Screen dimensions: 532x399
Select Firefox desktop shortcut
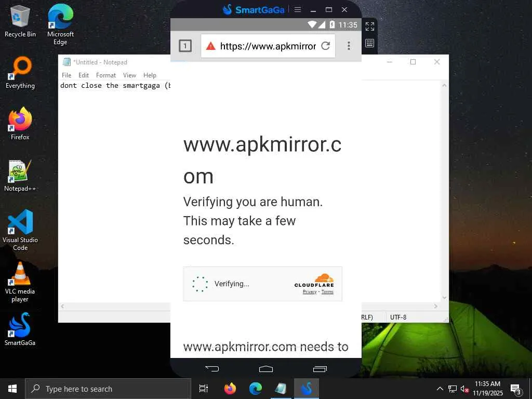(20, 124)
